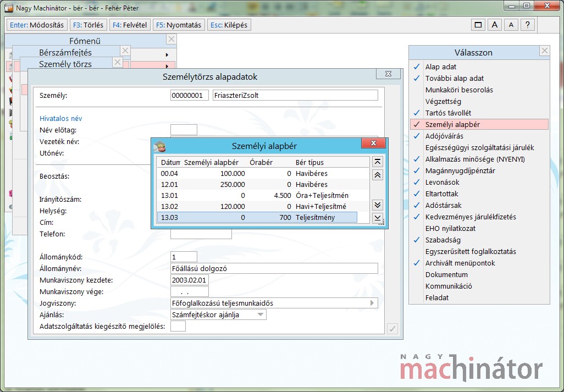Select Munkaköri besorolás in the Válasszon list
The image size is (564, 392).
(459, 90)
